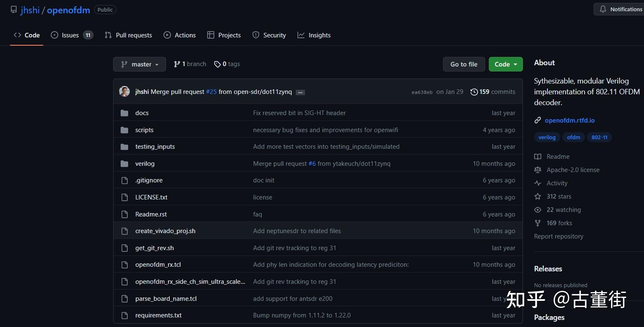Watch the repository via eye icon

click(537, 209)
